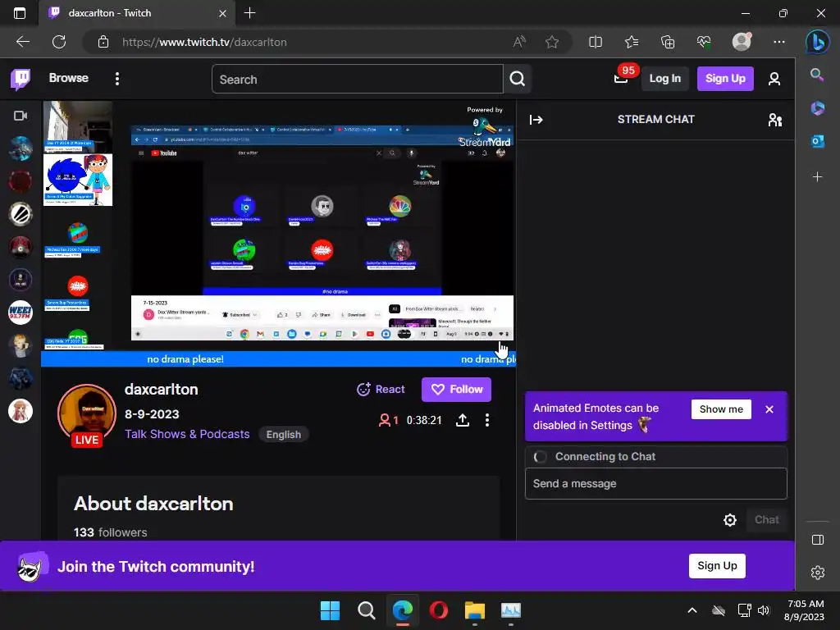
Task: Open the anime girl avatar at sidebar bottom
Action: pyautogui.click(x=21, y=412)
